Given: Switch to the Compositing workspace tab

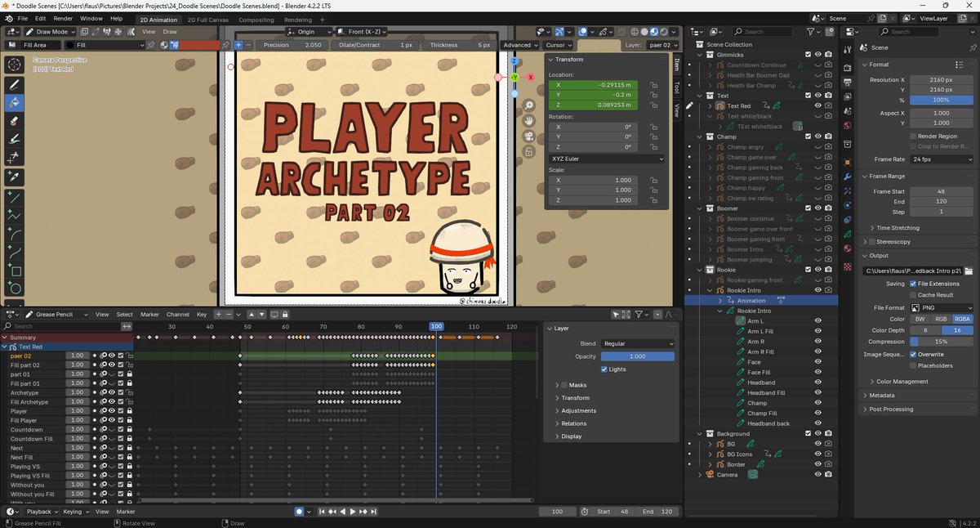Looking at the screenshot, I should click(256, 19).
